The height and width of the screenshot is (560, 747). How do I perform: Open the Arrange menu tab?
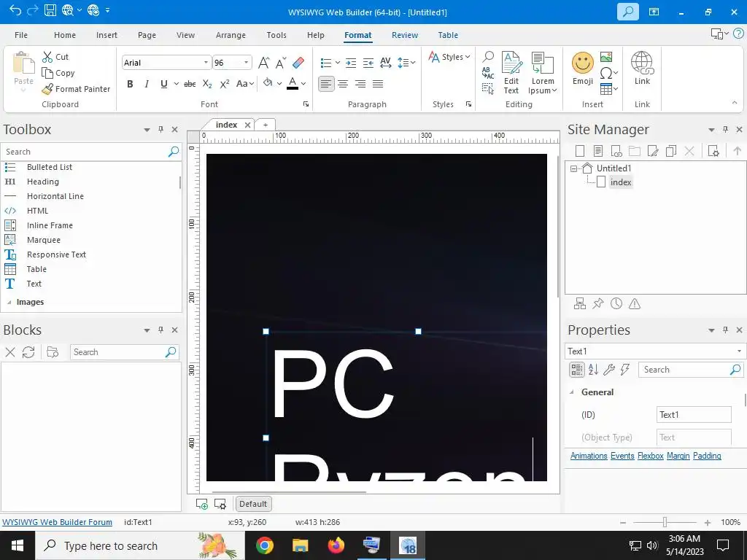[231, 35]
